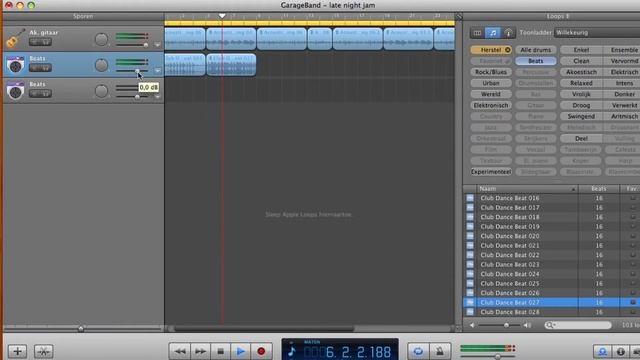Click the note icon in the LCD display
Image resolution: width=640 pixels, height=360 pixels.
pos(291,351)
